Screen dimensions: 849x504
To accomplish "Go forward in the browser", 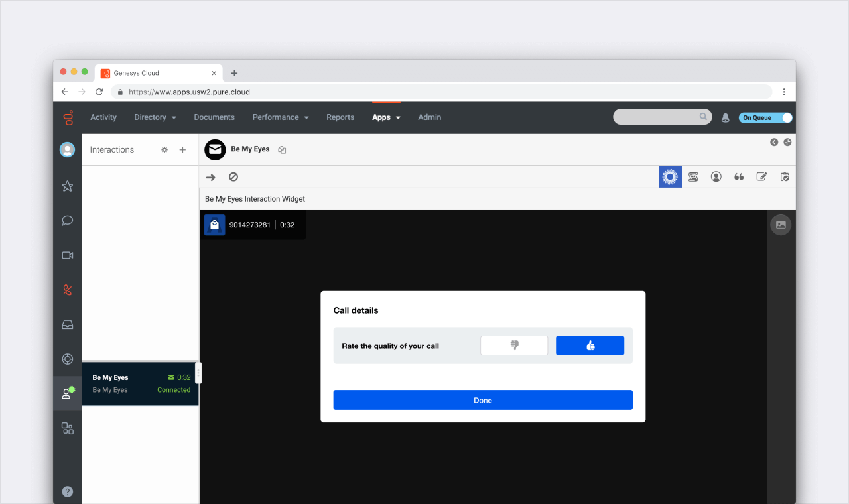I will (x=82, y=92).
